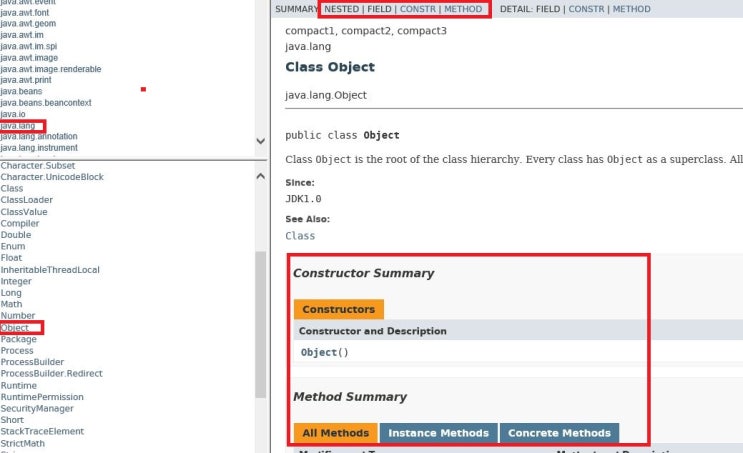Viewport: 743px width, 453px height.
Task: Open the Runtime class link
Action: point(18,386)
